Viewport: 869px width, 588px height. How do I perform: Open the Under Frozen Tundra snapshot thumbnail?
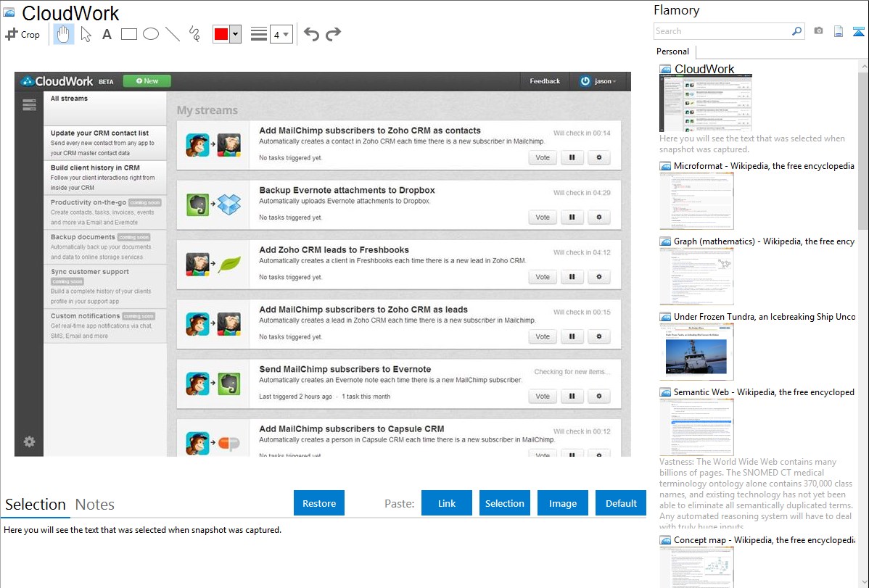tap(696, 352)
